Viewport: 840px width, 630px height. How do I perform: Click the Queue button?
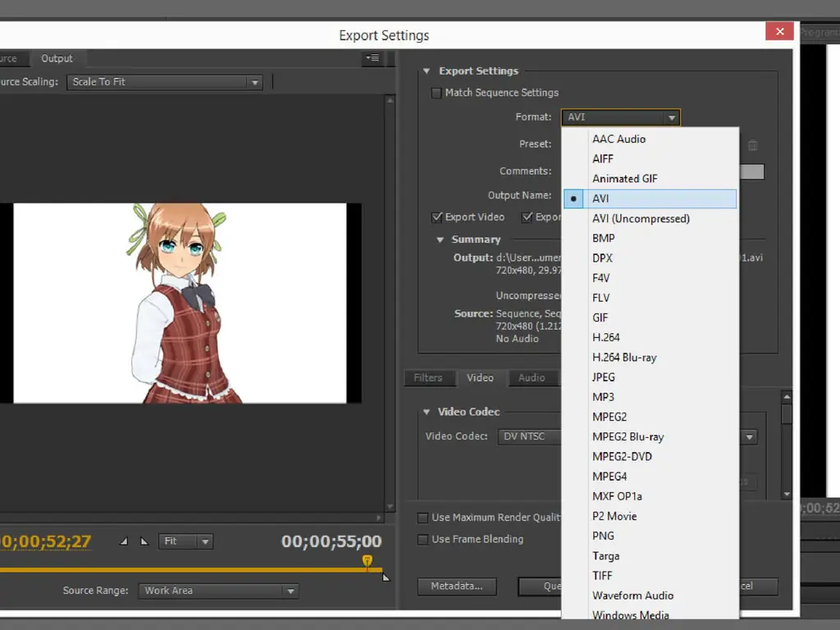point(540,586)
